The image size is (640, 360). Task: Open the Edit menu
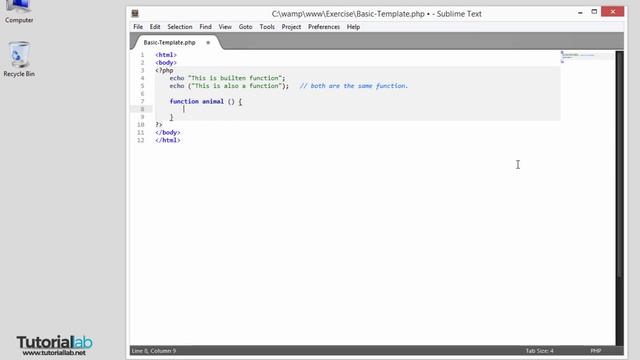(155, 27)
